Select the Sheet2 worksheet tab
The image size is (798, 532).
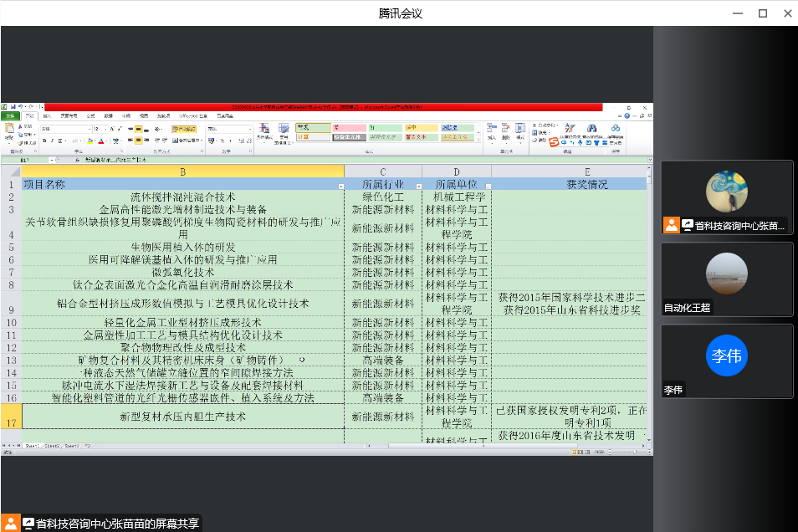[52, 446]
